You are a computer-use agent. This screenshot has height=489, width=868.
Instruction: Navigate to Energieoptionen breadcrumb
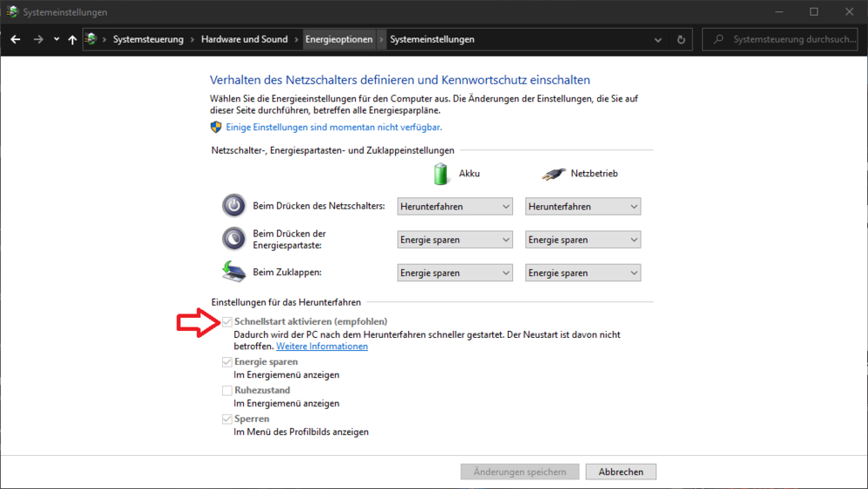pyautogui.click(x=339, y=39)
